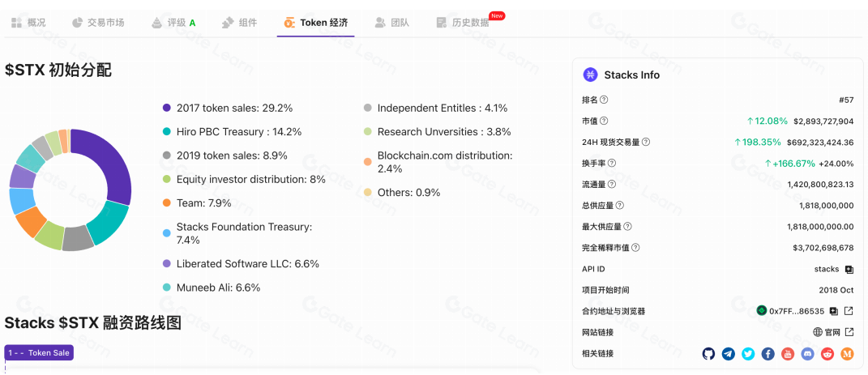This screenshot has height=375, width=868.
Task: Copy the contract address 0x7FF...86535
Action: click(833, 311)
